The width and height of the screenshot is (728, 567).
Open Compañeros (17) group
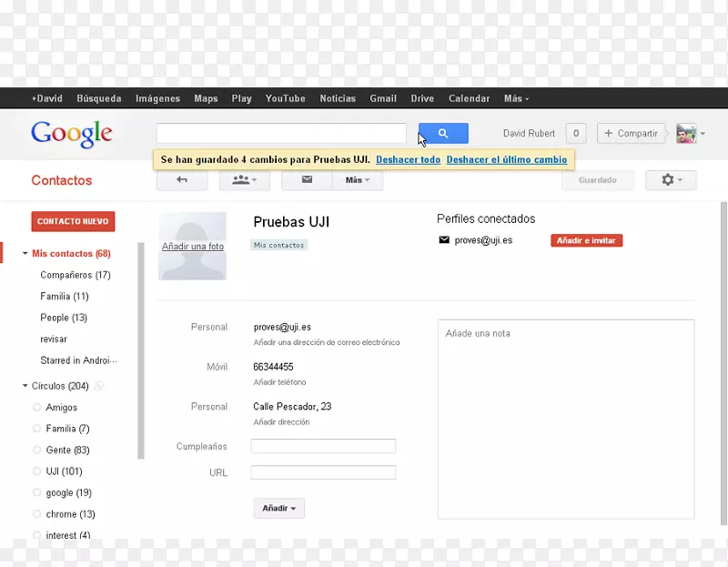point(76,275)
